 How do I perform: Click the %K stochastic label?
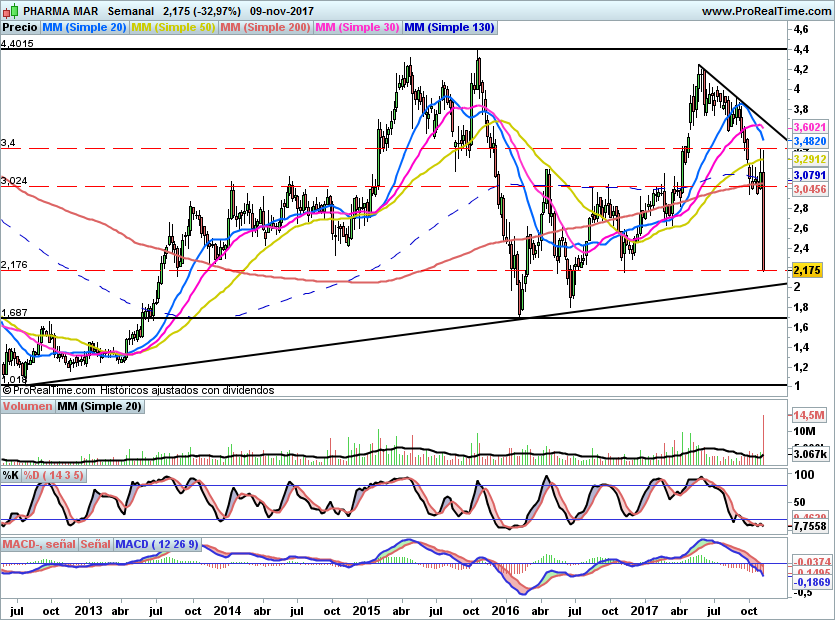click(11, 475)
